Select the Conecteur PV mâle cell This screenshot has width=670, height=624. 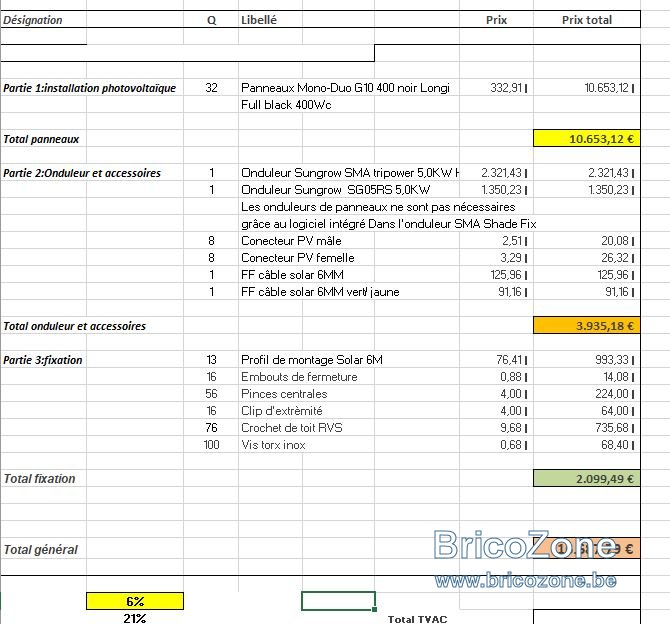coord(291,241)
